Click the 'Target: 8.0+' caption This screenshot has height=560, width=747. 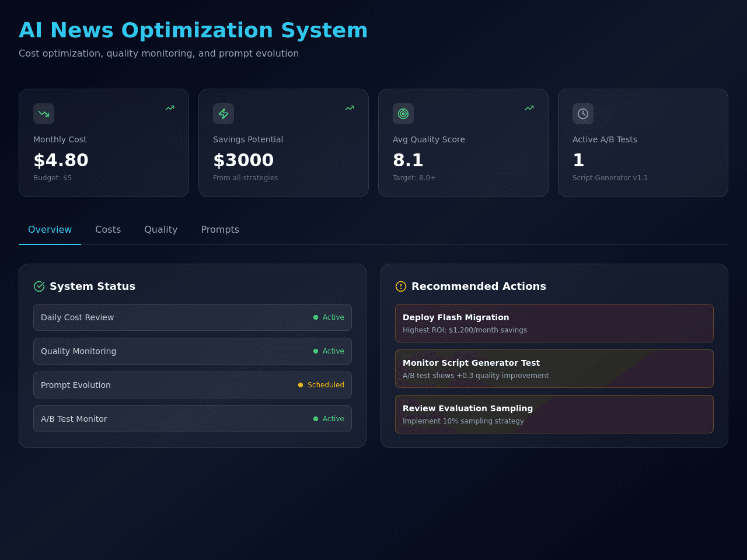tap(414, 178)
